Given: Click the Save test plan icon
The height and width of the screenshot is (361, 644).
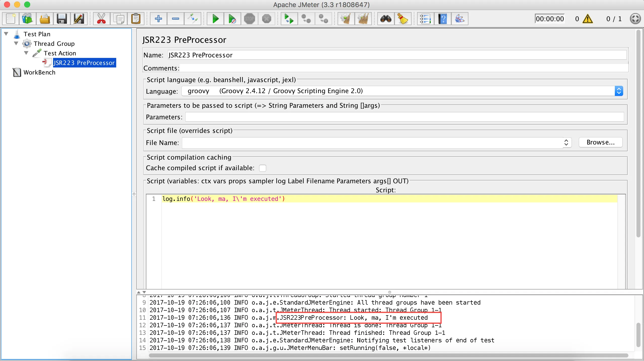Looking at the screenshot, I should [x=61, y=19].
